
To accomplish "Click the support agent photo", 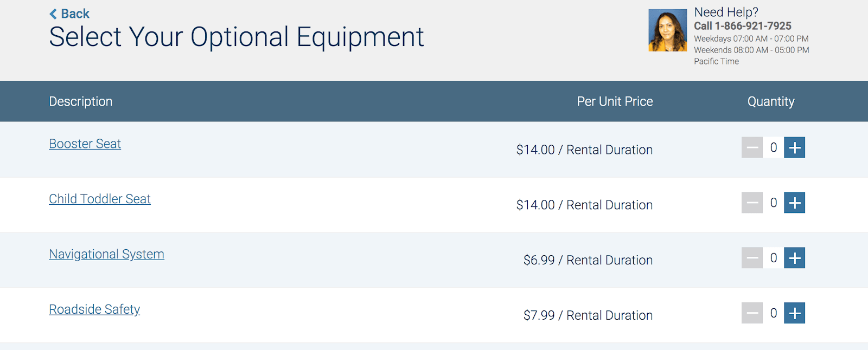I will pos(667,31).
